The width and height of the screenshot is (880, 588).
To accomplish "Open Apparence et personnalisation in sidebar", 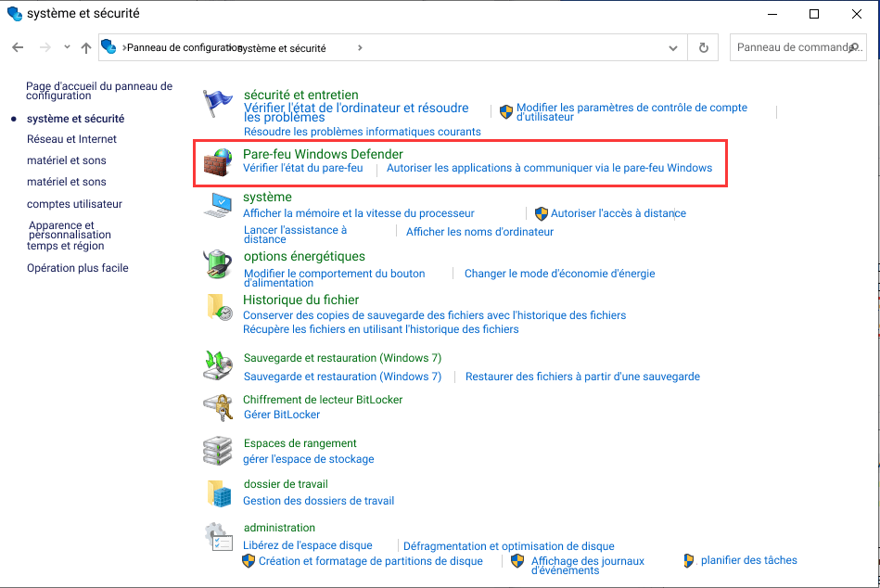I will click(x=70, y=230).
